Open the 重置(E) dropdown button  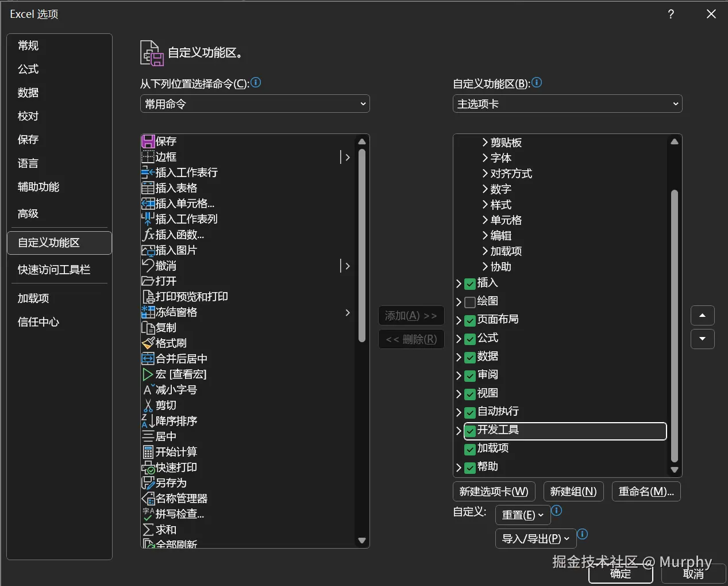(523, 515)
